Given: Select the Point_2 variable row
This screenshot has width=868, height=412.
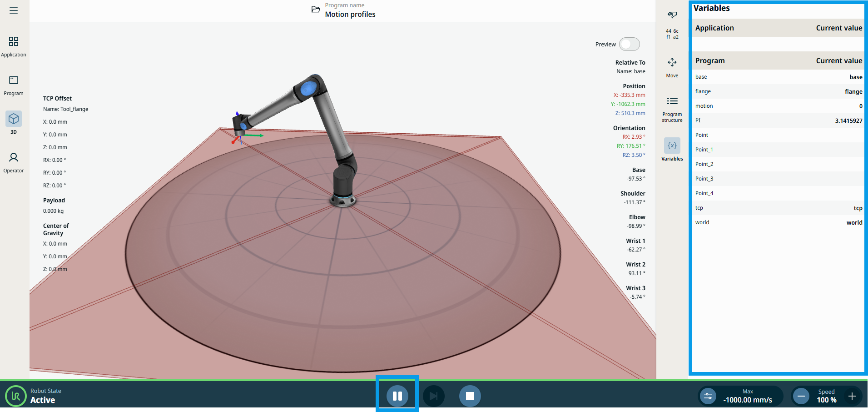Looking at the screenshot, I should [778, 164].
